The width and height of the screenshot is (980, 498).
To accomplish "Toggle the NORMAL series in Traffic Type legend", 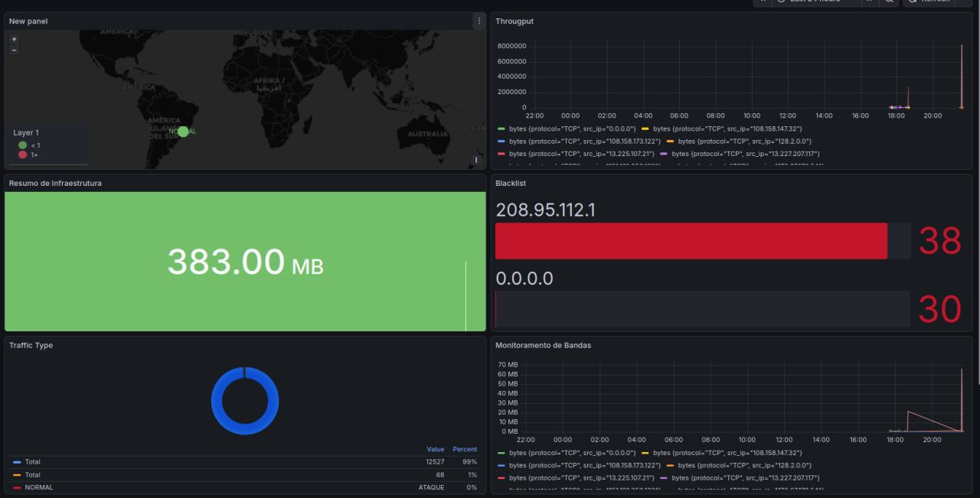I will tap(38, 487).
